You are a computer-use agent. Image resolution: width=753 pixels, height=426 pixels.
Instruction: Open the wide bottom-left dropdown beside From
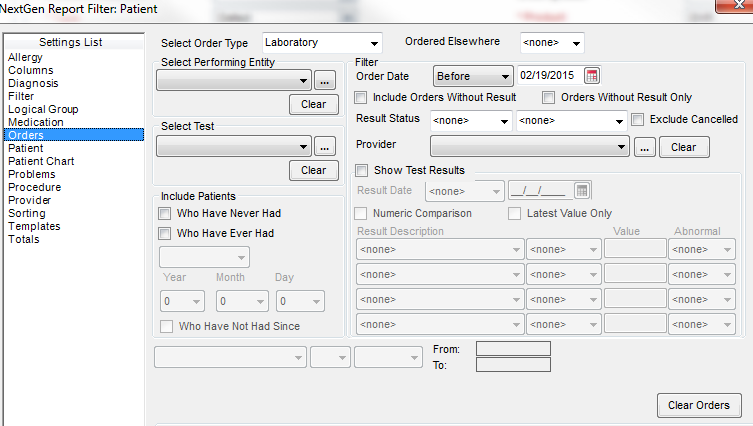(230, 358)
